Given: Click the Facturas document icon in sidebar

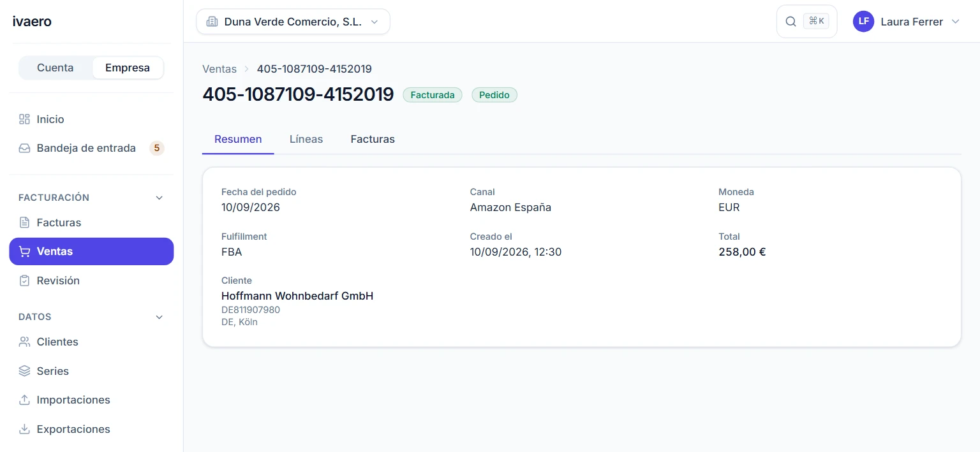Looking at the screenshot, I should (24, 222).
